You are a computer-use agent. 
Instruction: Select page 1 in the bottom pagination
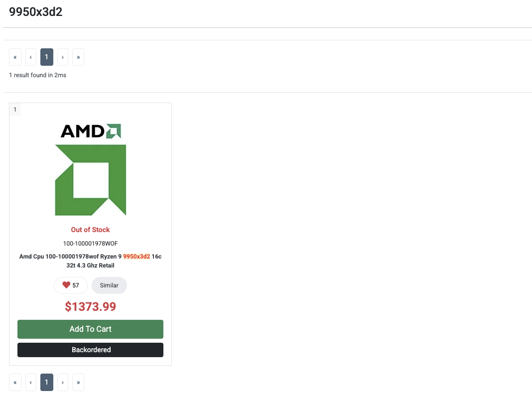(x=47, y=382)
